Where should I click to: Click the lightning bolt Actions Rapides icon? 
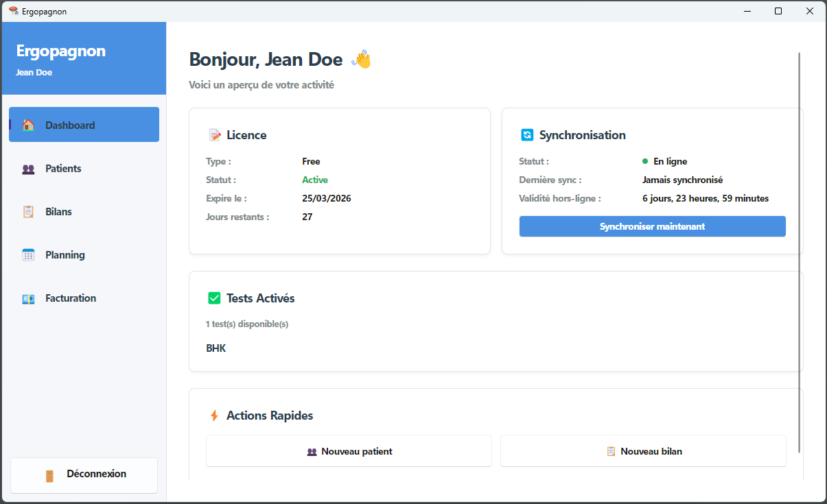click(214, 416)
